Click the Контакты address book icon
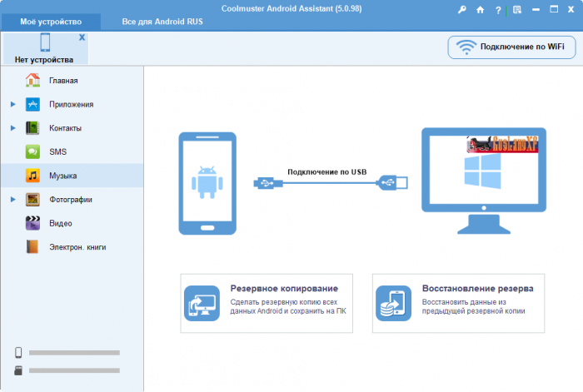The height and width of the screenshot is (392, 583). point(32,128)
